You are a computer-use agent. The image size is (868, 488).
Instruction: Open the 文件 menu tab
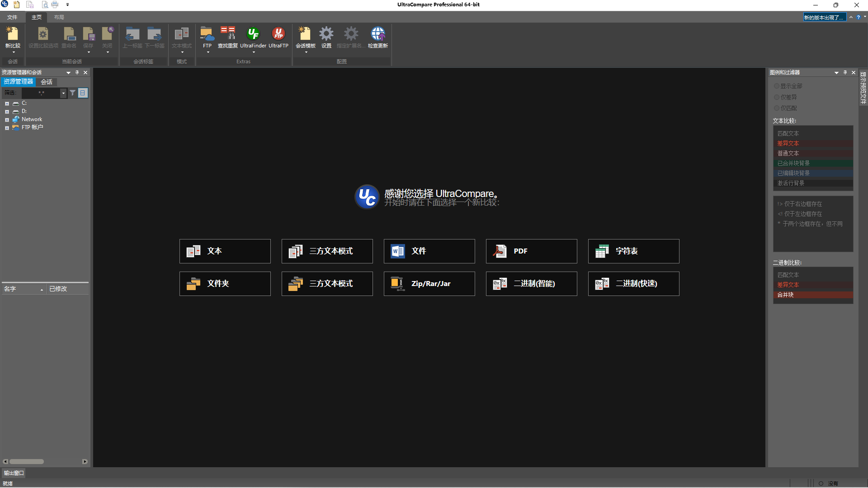pyautogui.click(x=12, y=17)
